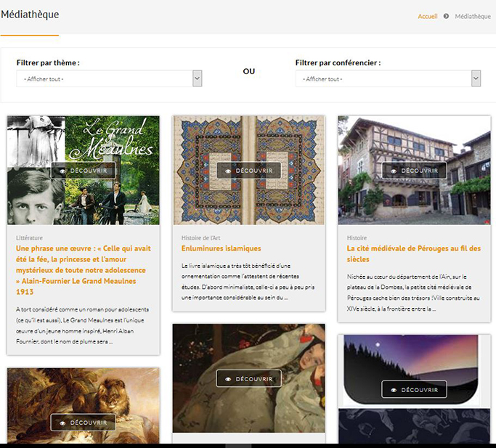Click the Littérature category label

(29, 237)
